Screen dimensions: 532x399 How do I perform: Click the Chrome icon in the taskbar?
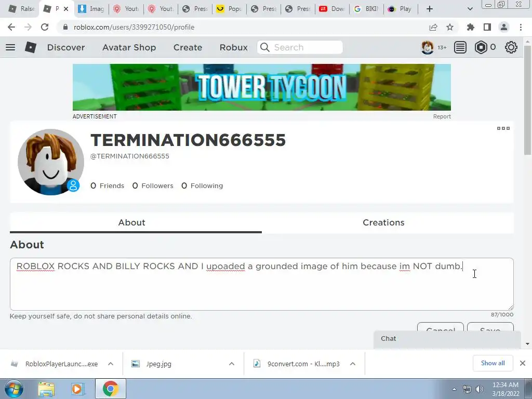click(110, 389)
